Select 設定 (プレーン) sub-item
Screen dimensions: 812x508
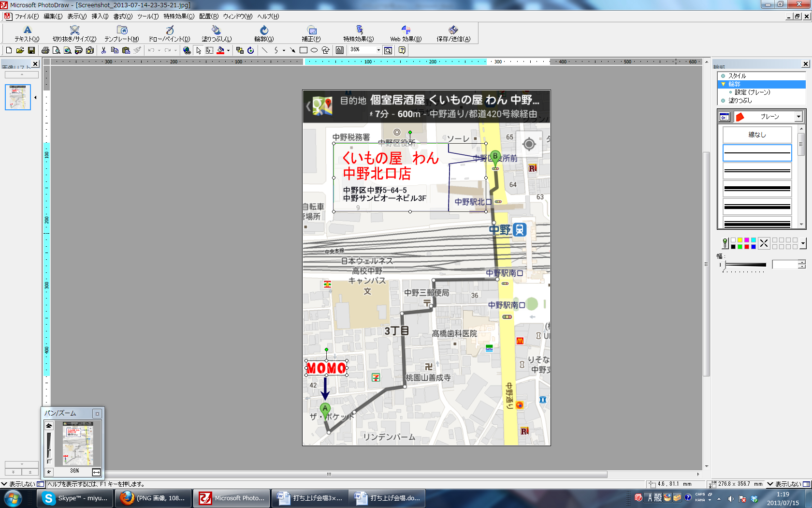[x=753, y=92]
